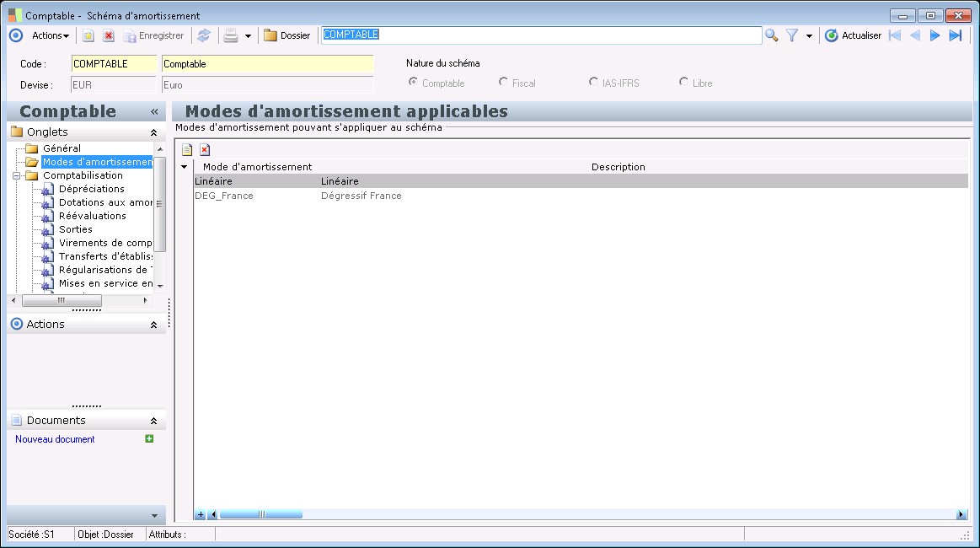Click the Description column header
This screenshot has height=548, width=980.
point(619,167)
